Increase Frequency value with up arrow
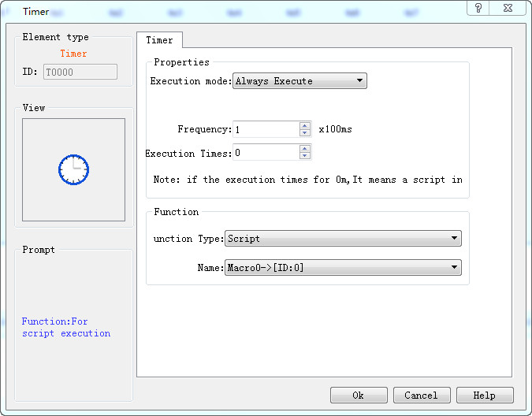Screen dimensions: 532x416 (x=305, y=125)
